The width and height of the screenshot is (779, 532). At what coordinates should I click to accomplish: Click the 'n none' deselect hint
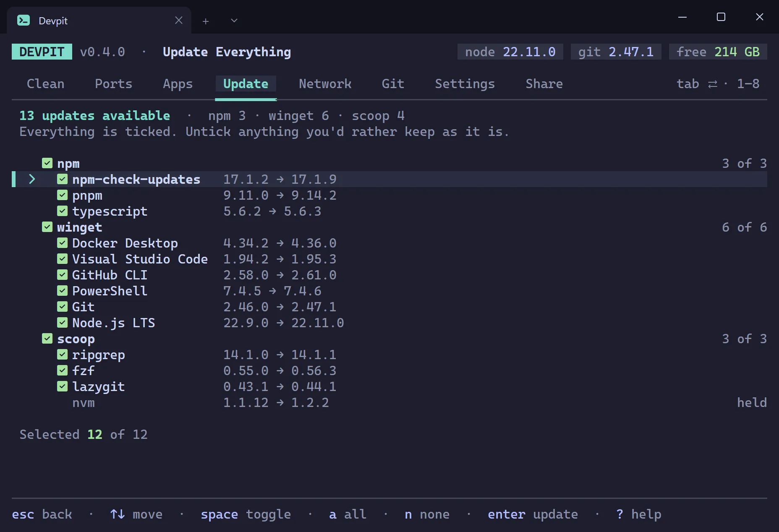(427, 514)
